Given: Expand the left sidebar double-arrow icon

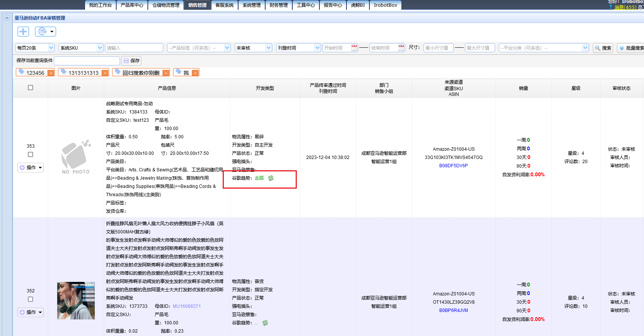Looking at the screenshot, I should coord(7,18).
